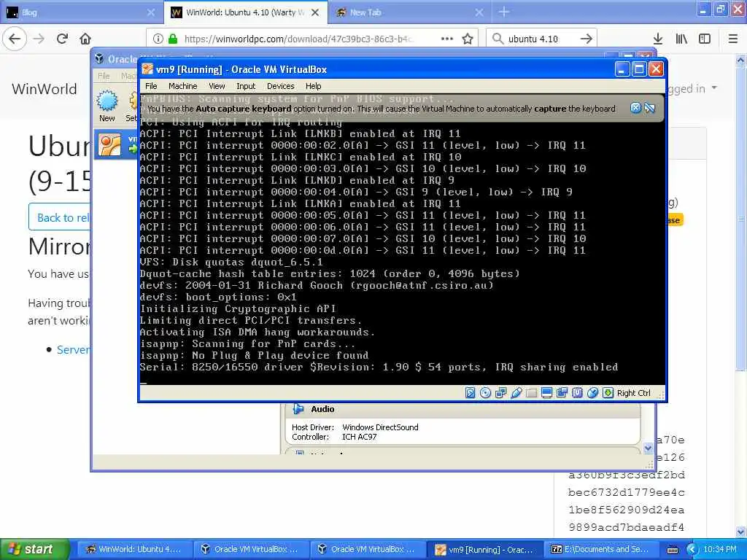Click the hard disk activity icon in VM status bar
Viewport: 747px width, 560px height.
click(x=471, y=393)
